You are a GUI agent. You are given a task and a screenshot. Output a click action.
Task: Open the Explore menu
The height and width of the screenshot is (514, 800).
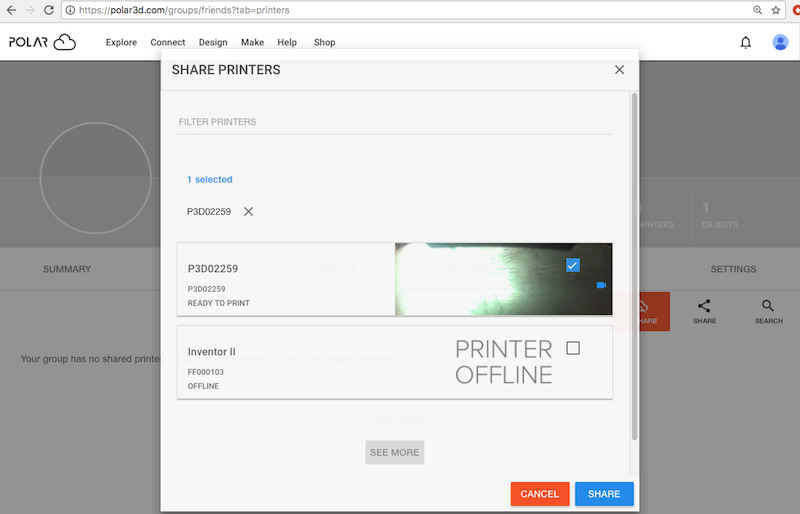(x=121, y=42)
